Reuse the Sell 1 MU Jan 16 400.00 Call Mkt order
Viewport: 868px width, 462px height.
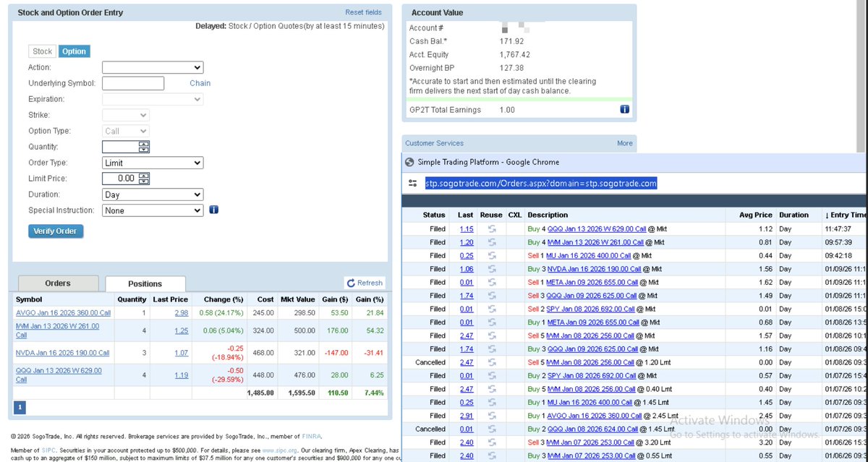pos(492,255)
